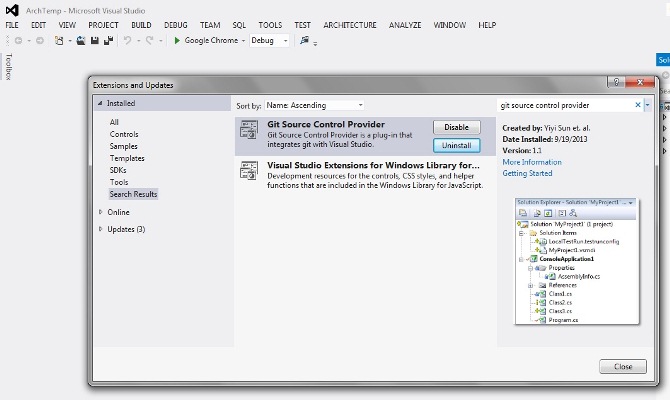Disable the Git Source Control Provider extension
Image resolution: width=670 pixels, height=400 pixels.
pos(457,127)
